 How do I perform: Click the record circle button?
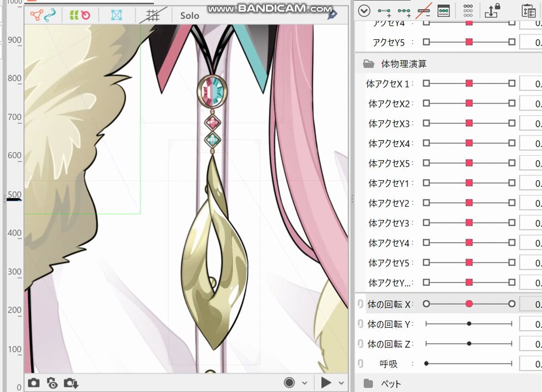[290, 382]
